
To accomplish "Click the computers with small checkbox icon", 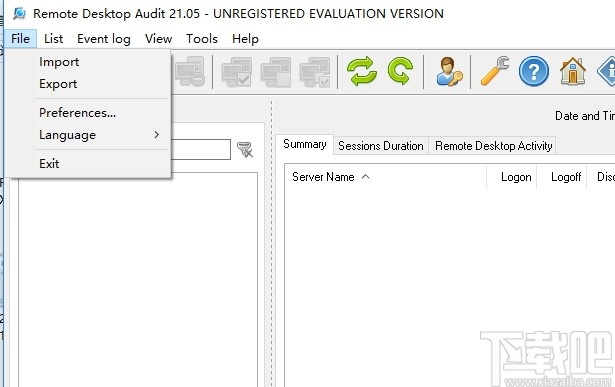I will point(315,72).
